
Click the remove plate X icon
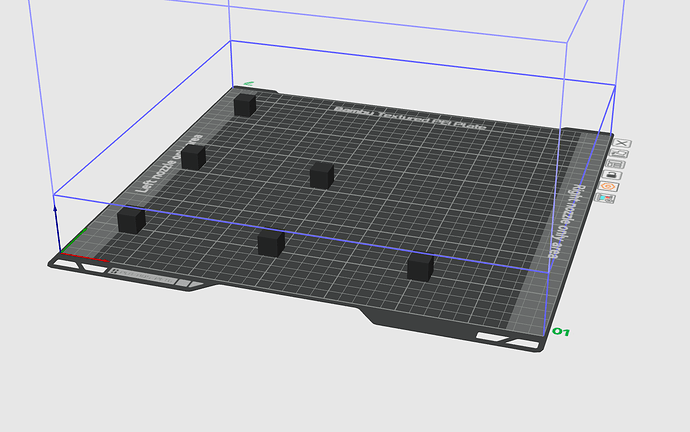pyautogui.click(x=622, y=143)
